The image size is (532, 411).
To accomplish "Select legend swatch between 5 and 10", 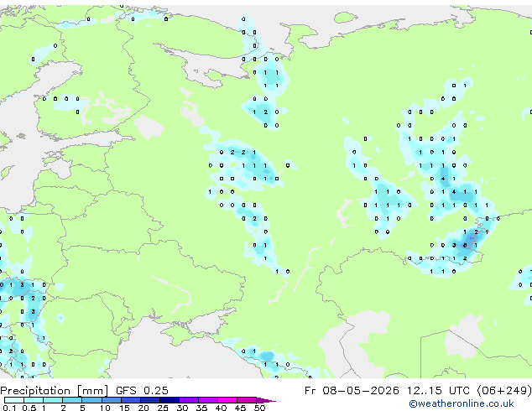I will 91,400.
